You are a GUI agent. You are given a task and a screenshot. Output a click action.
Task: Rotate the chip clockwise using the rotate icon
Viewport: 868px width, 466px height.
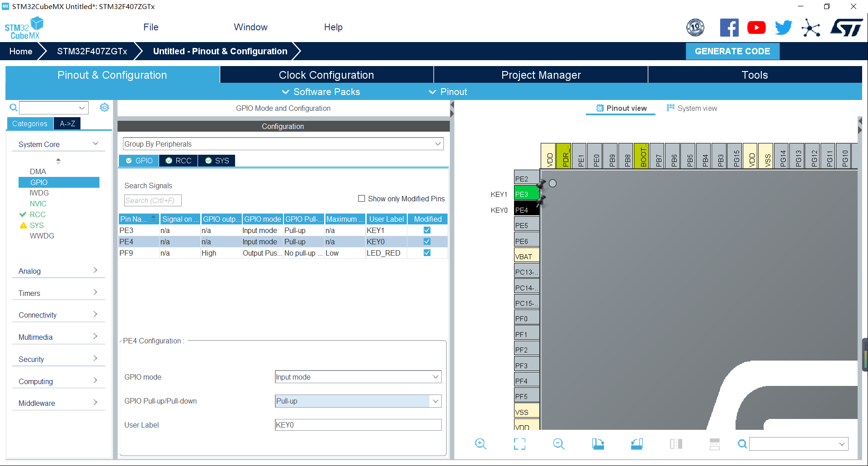tap(598, 444)
